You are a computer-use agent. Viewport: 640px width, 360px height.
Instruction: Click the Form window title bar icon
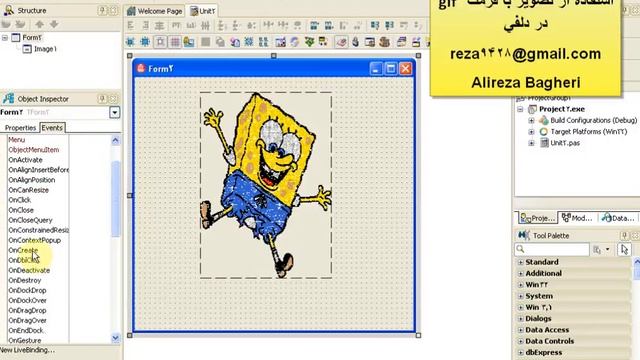(x=141, y=68)
